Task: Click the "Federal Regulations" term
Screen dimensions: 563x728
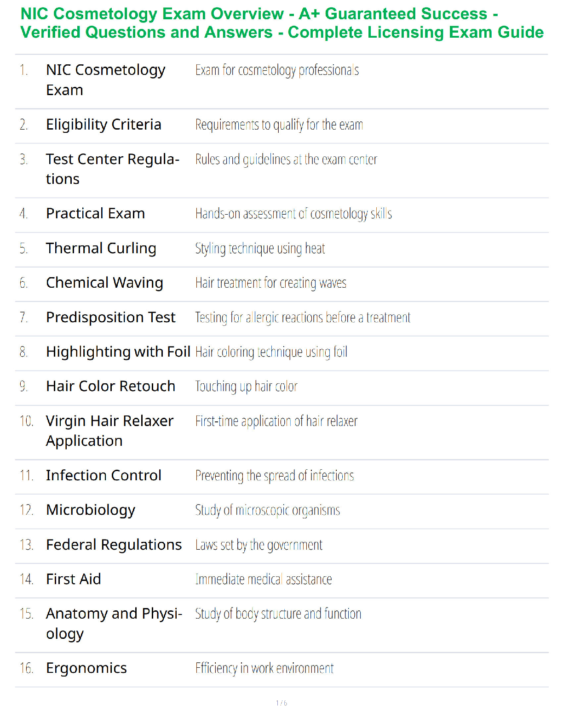Action: (x=114, y=545)
